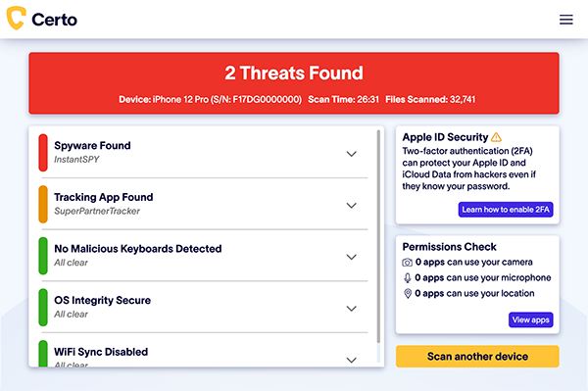Click the orange Tracking App severity indicator

(43, 204)
